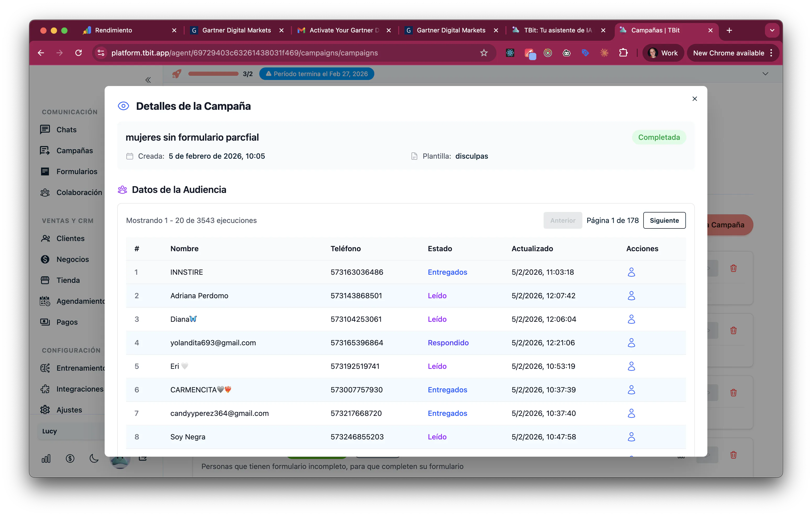Open the Chrome tab search dropdown arrow
The image size is (812, 516).
point(772,30)
